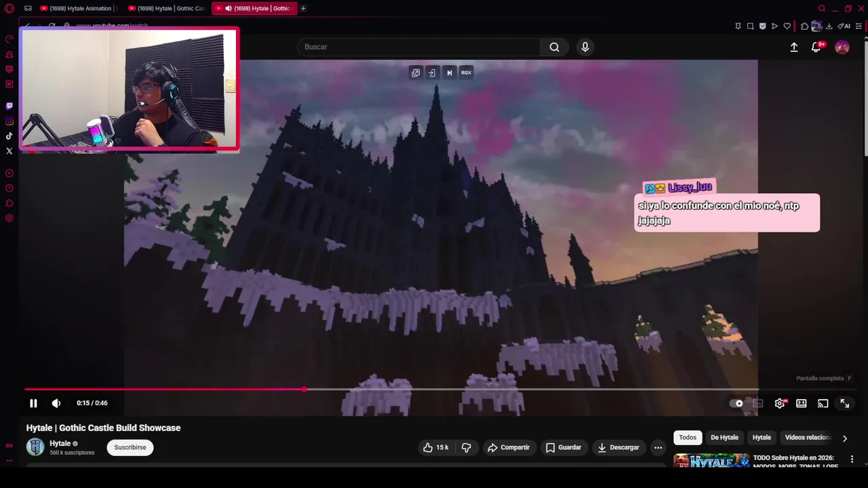Screen dimensions: 868x488
Task: Open the GX Corner gamepad icon
Action: (x=28, y=8)
